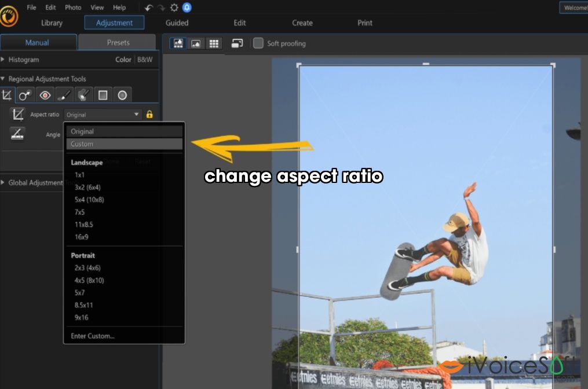Click the left-edge crop handle
Screen dimensions: 588x389
(298, 249)
